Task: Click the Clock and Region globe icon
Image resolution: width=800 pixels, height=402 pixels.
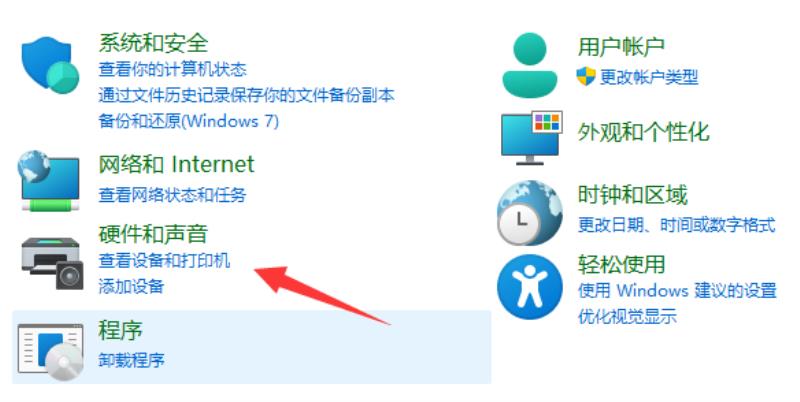Action: (x=530, y=212)
